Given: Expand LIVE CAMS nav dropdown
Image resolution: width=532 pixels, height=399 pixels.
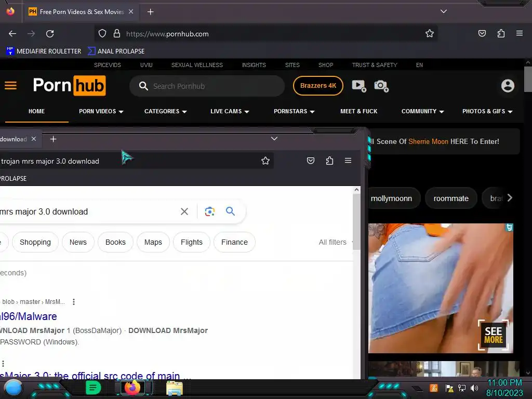Looking at the screenshot, I should pyautogui.click(x=230, y=111).
